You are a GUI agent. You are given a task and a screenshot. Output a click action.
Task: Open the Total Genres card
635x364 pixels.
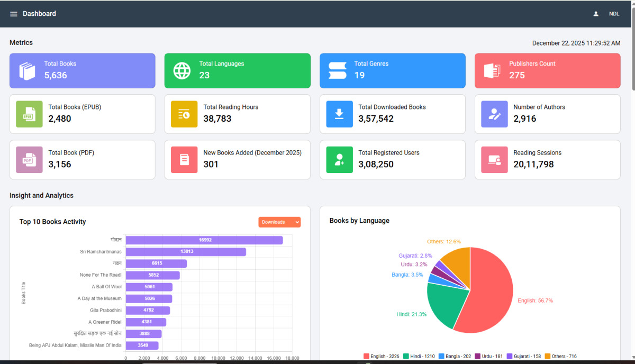click(392, 70)
